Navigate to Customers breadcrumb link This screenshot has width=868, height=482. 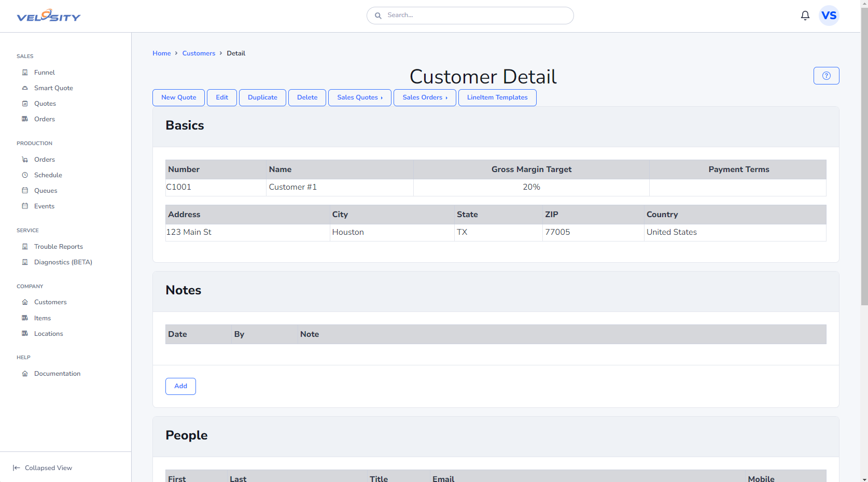(199, 53)
